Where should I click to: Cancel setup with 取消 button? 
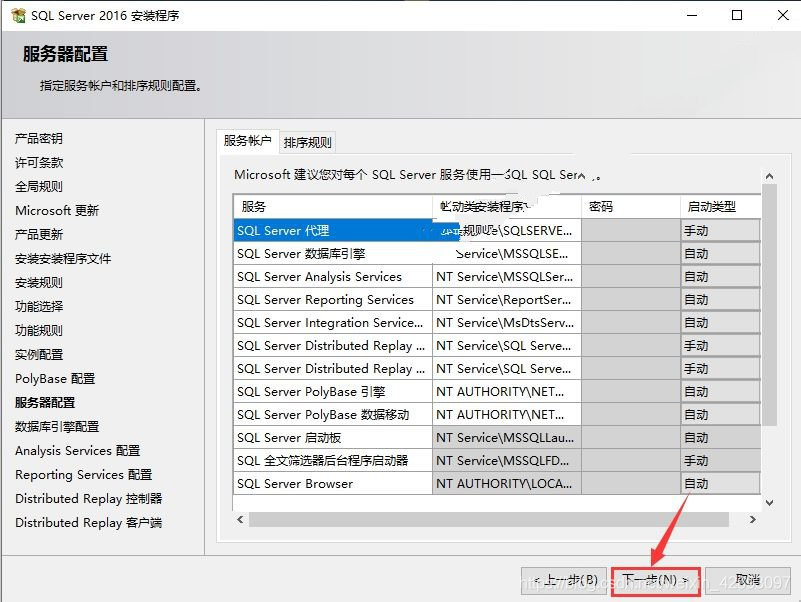[748, 581]
